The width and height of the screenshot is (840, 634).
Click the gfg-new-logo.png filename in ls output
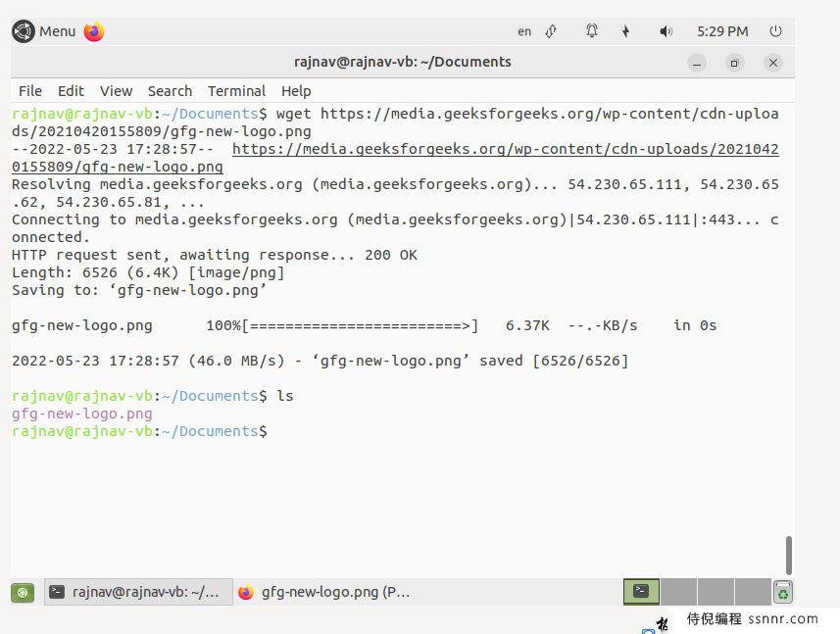82,414
